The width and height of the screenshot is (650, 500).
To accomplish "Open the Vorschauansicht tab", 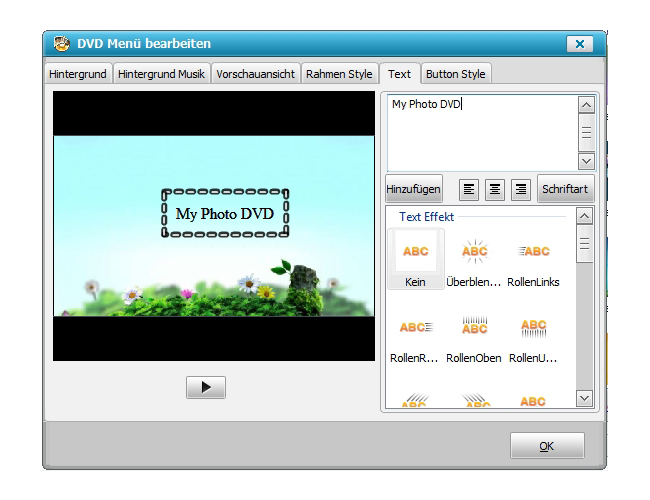I will tap(255, 74).
